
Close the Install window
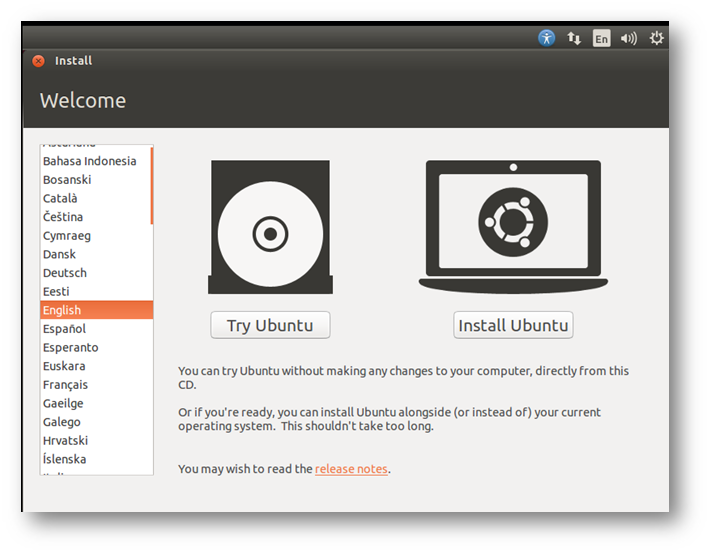click(x=39, y=61)
